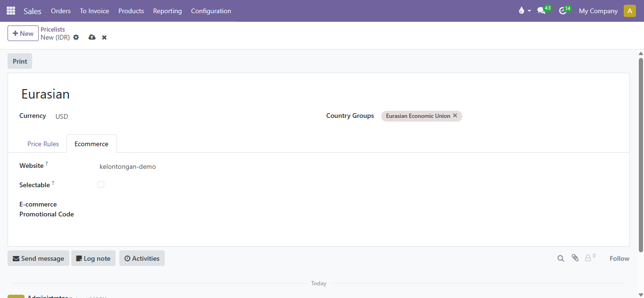Discard changes with the X icon
This screenshot has width=644, height=298.
[x=104, y=37]
